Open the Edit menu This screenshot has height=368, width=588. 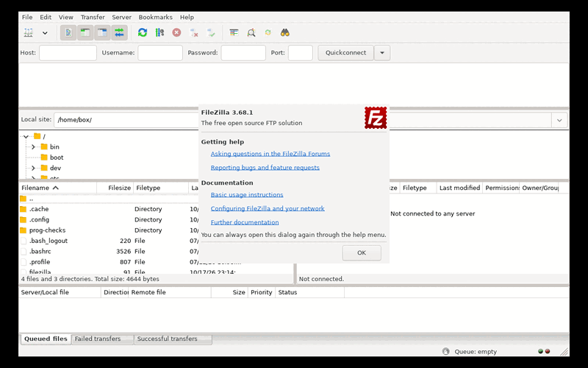[46, 17]
